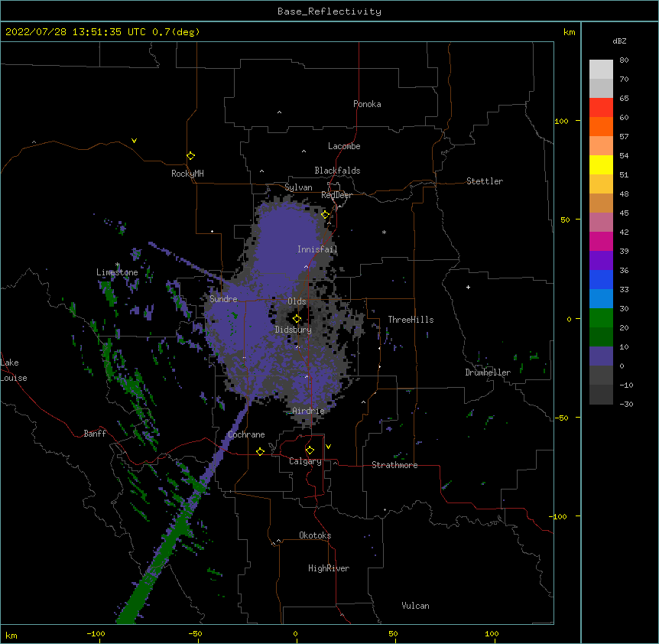Screen dimensions: 659x644
Task: Click the dBZ legend heading
Action: [619, 41]
